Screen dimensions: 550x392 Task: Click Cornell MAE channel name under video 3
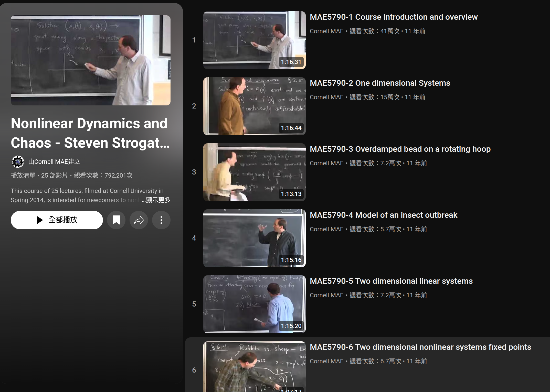[x=326, y=163]
